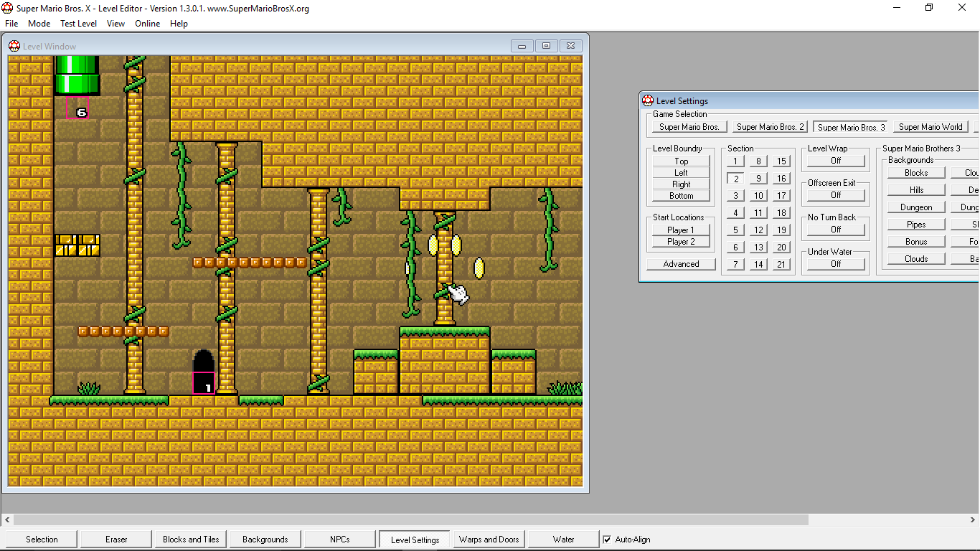Select Super Mario Bros. 2 game
This screenshot has height=551, width=980.
[x=771, y=127]
